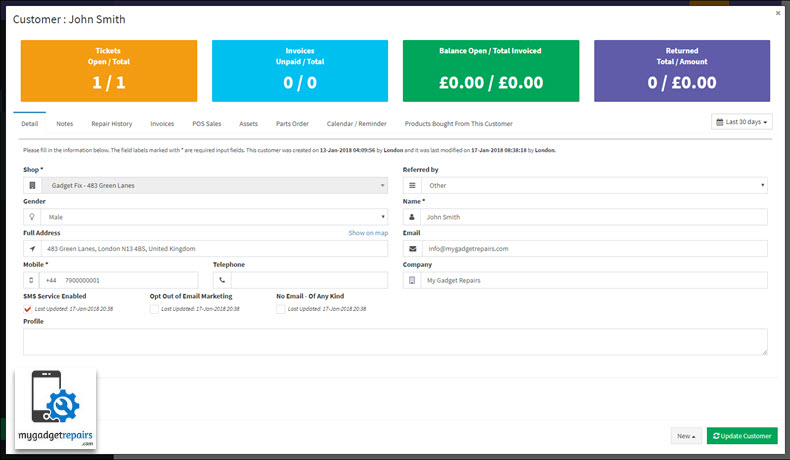This screenshot has height=460, width=790.
Task: Switch to Calendar / Reminder tab
Action: (357, 123)
